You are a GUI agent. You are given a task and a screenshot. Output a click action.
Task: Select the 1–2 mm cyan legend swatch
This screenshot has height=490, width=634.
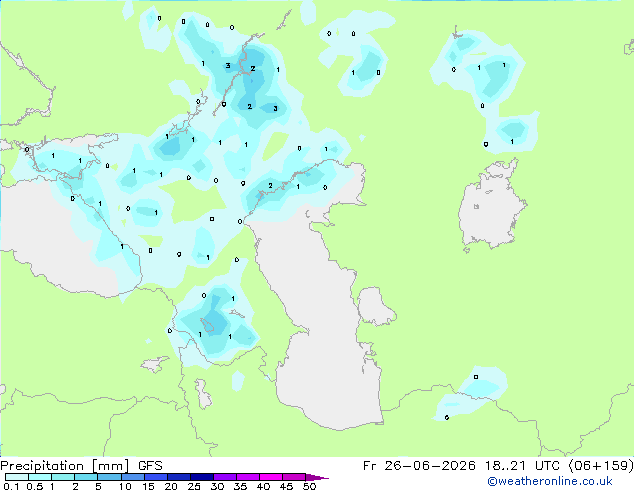(63, 477)
